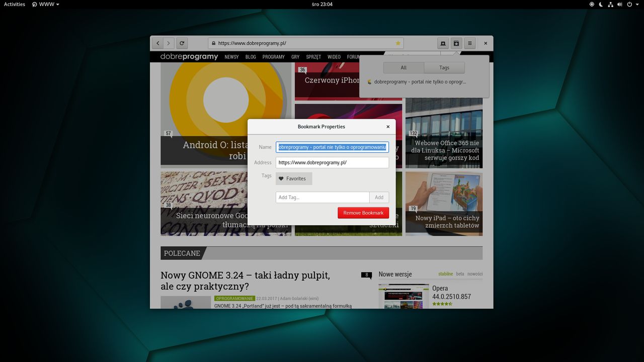Viewport: 644px width, 362px height.
Task: Open the Opera 44.0.2510.857 entry
Action: [451, 293]
